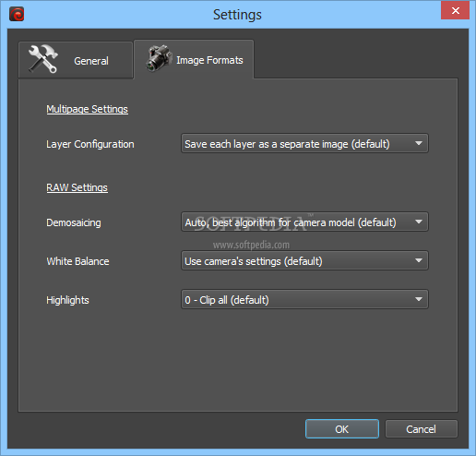Click the hammer and wrench General icon
Viewport: 476px width, 456px height.
pos(43,59)
